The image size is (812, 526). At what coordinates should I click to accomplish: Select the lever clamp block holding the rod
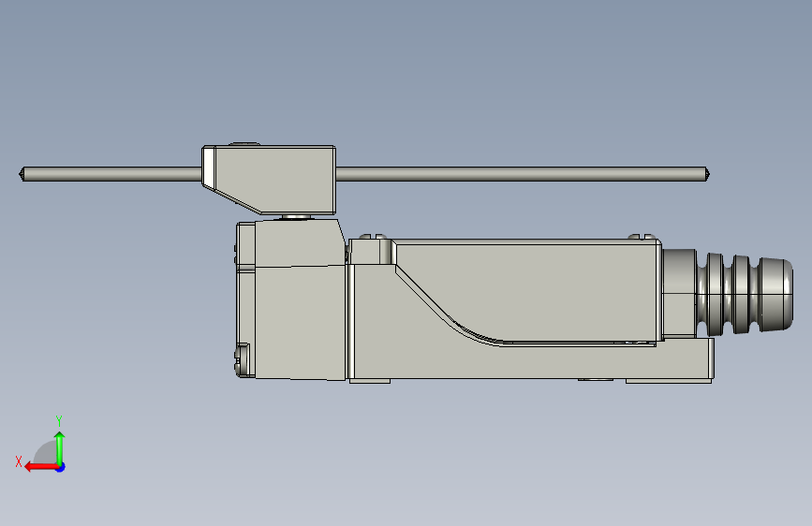point(269,179)
